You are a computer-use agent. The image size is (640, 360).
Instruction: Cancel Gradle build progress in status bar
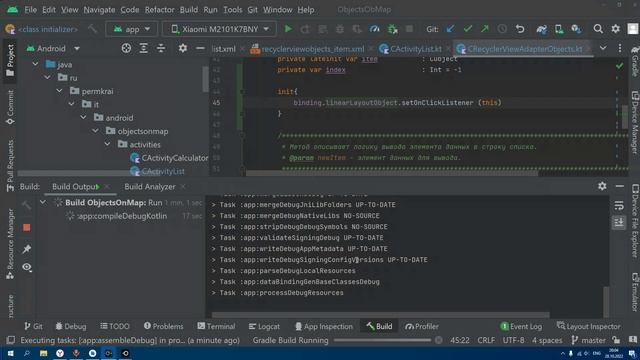click(438, 340)
